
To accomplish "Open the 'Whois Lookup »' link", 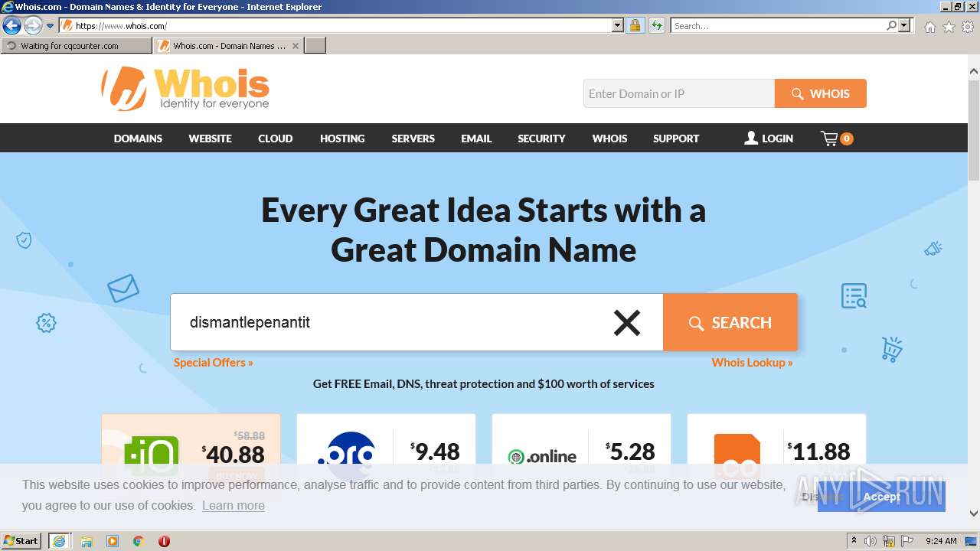I will (x=752, y=363).
